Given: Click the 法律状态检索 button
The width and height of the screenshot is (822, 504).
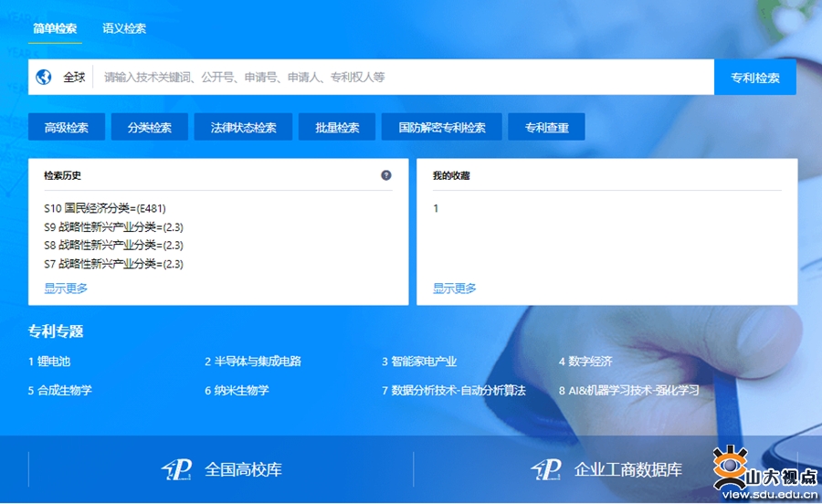Looking at the screenshot, I should [x=243, y=128].
